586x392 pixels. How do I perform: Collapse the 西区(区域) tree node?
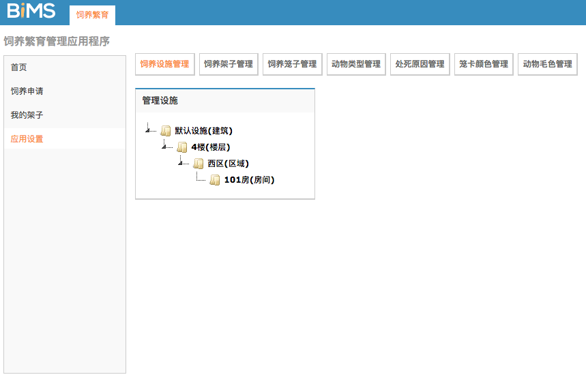coord(181,162)
